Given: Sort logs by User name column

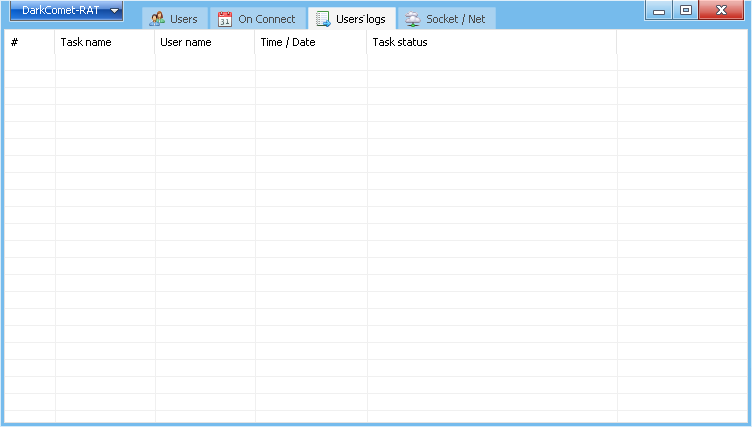Looking at the screenshot, I should [x=204, y=43].
